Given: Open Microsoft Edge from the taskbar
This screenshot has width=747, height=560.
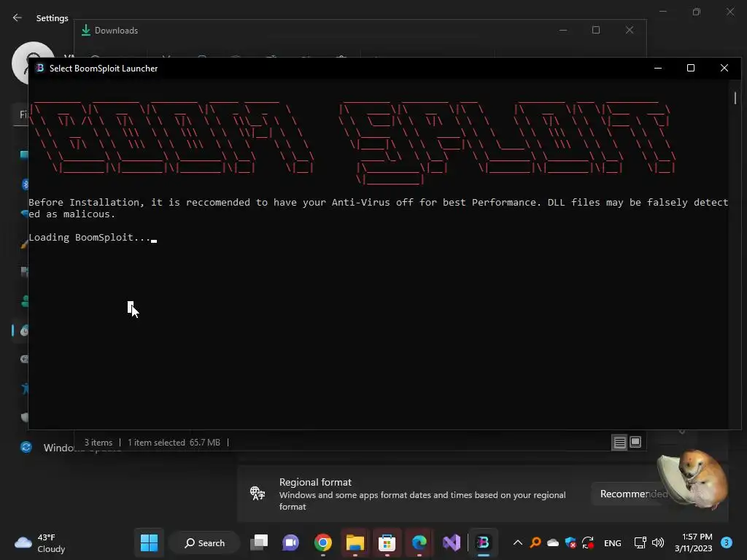Looking at the screenshot, I should click(x=419, y=542).
